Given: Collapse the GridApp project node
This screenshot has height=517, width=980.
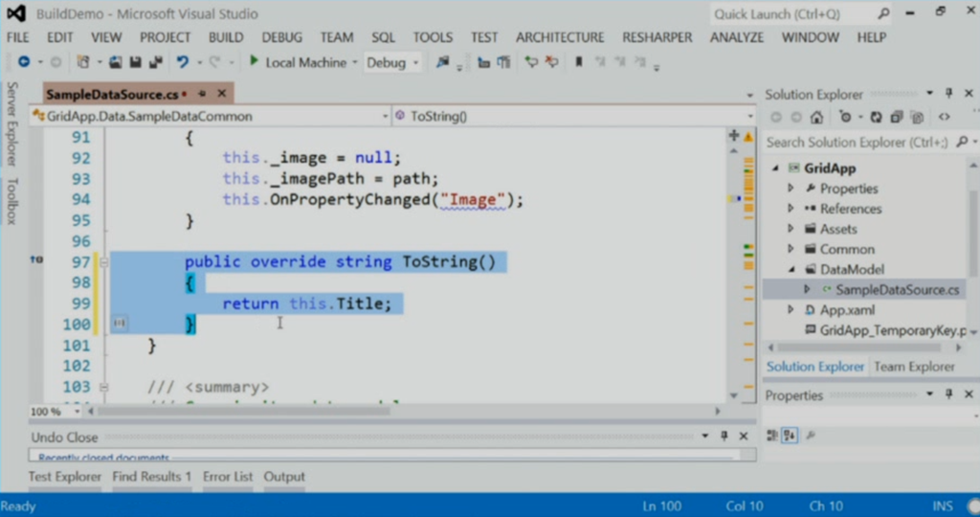Looking at the screenshot, I should tap(775, 169).
